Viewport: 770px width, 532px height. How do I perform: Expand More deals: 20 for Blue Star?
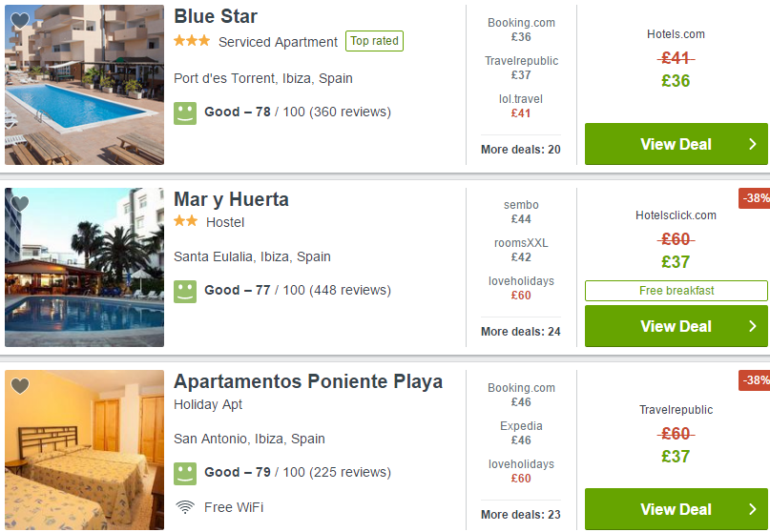coord(521,149)
